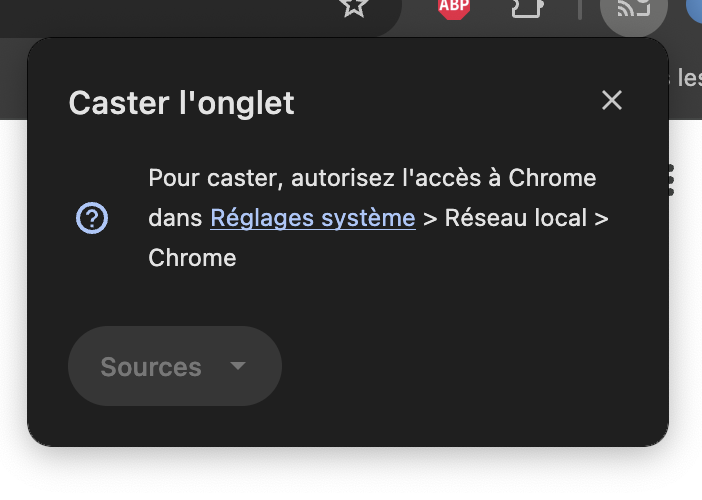The height and width of the screenshot is (500, 702).
Task: Close the Caster l'onglet dialog
Action: [612, 100]
